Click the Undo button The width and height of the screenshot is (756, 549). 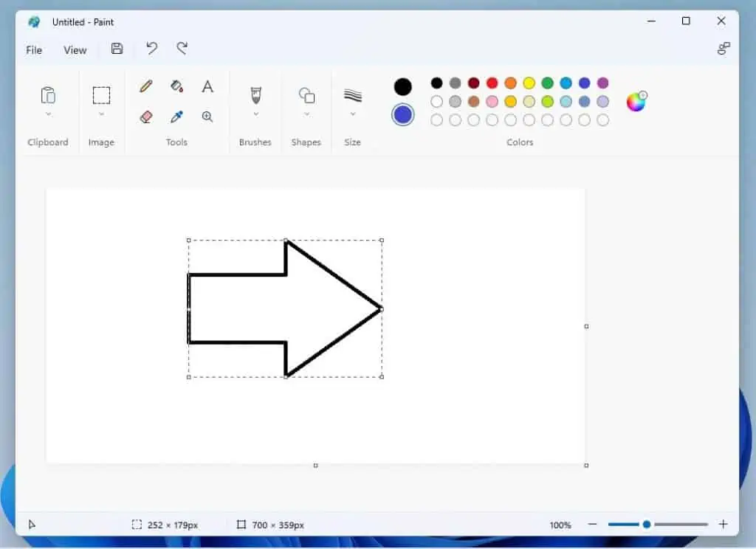pos(151,48)
